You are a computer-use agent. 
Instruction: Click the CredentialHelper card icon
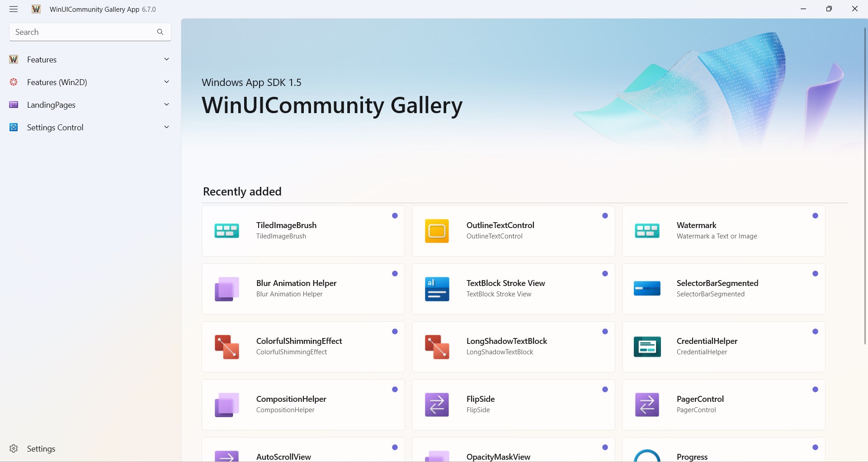(x=647, y=347)
